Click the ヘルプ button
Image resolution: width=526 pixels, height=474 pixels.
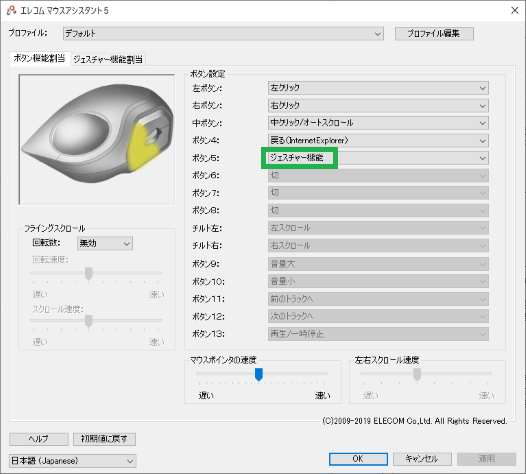[39, 439]
